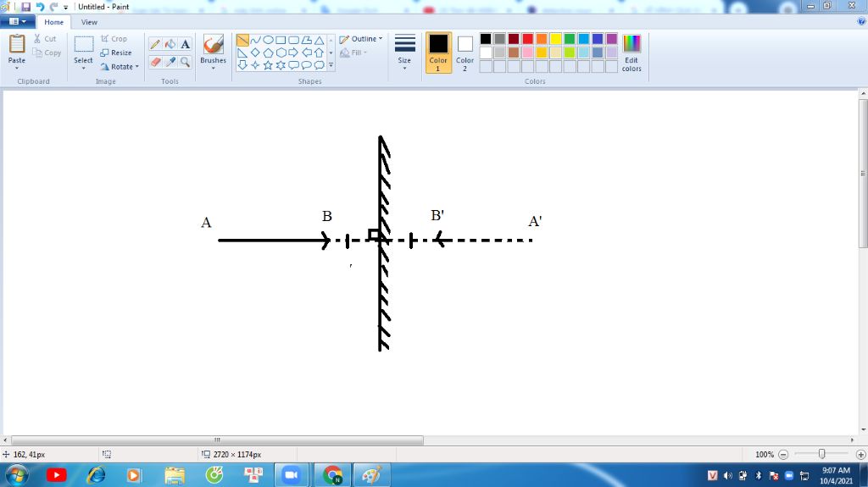
Task: Expand the shapes gallery More arrow
Action: [331, 65]
